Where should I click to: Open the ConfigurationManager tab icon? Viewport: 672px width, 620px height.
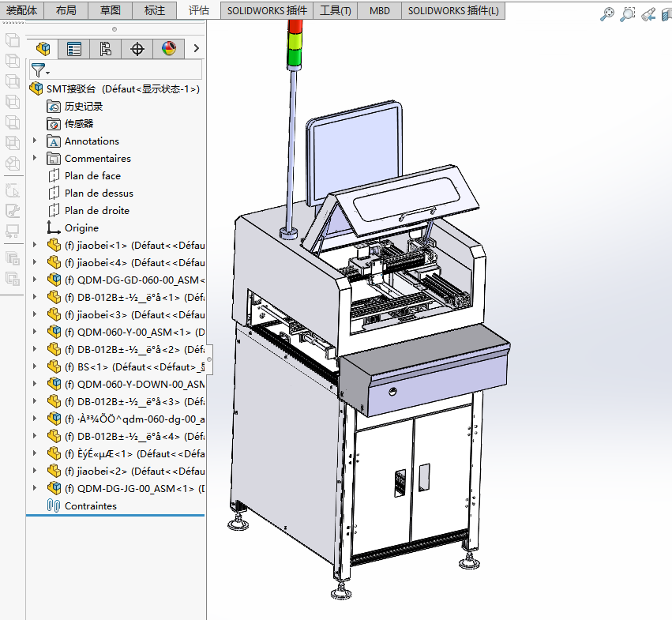(x=106, y=49)
